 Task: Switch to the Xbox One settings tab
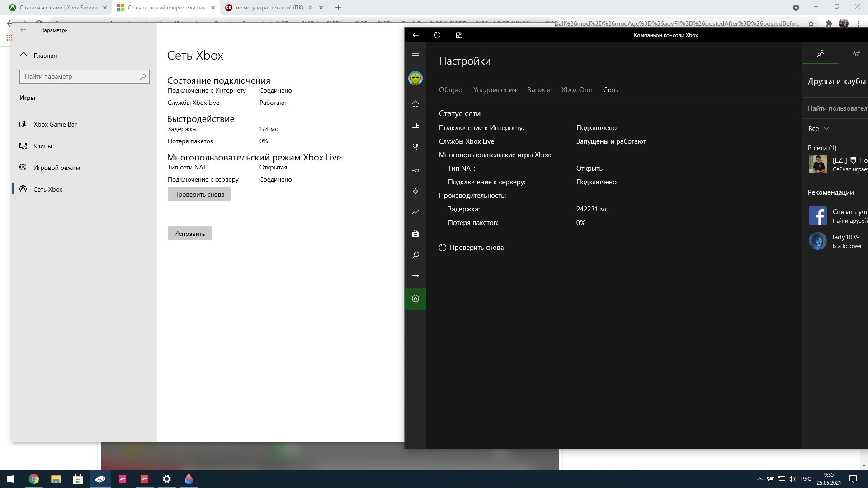(x=576, y=90)
